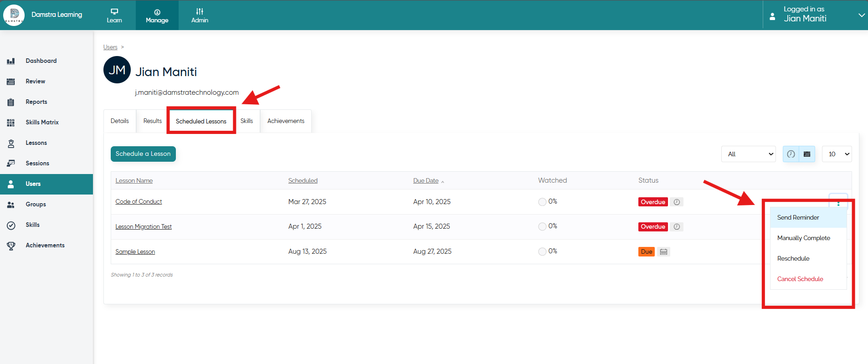Toggle the calendar view filter button
This screenshot has height=364, width=868.
coord(807,154)
